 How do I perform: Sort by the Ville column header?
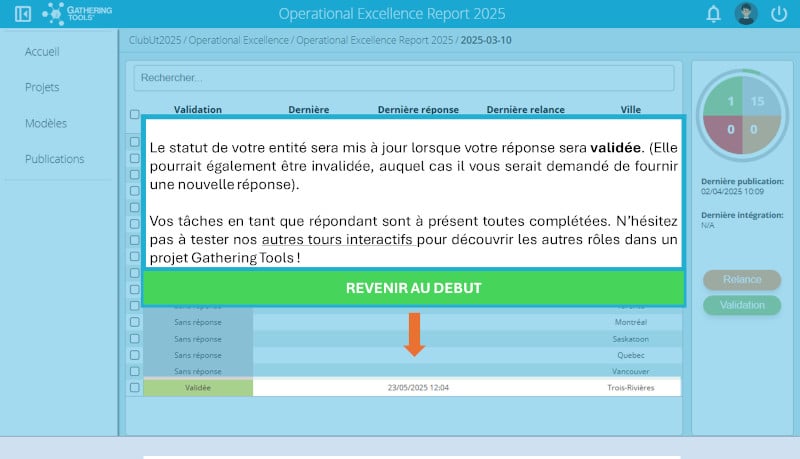[x=630, y=110]
